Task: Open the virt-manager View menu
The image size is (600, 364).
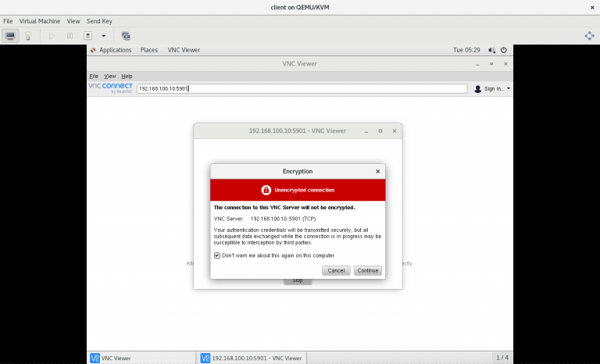Action: click(73, 21)
